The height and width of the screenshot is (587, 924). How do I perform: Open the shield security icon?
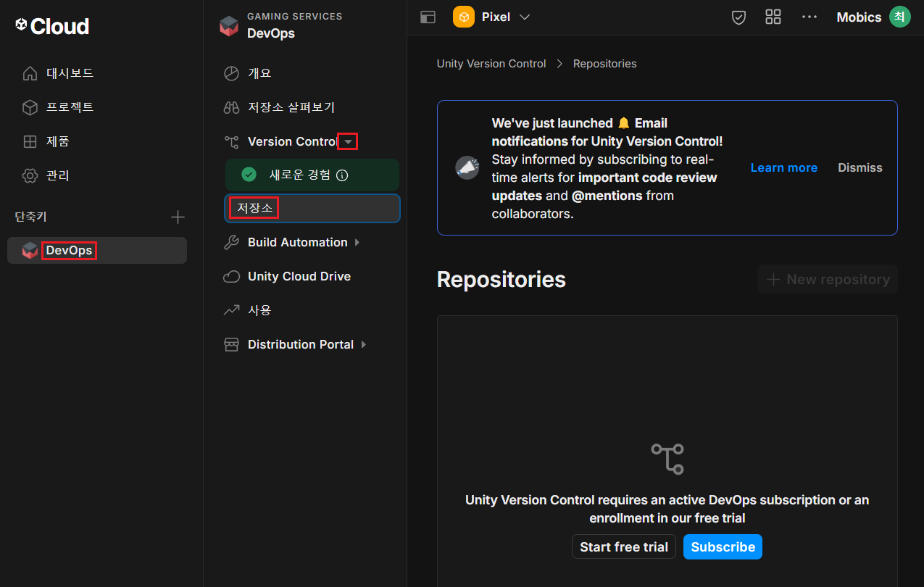click(738, 17)
